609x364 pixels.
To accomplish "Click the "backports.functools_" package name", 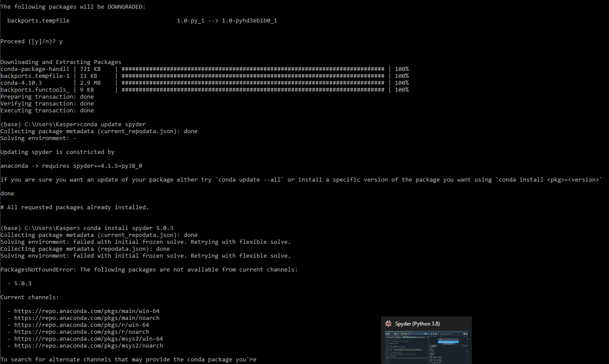I will [x=35, y=90].
